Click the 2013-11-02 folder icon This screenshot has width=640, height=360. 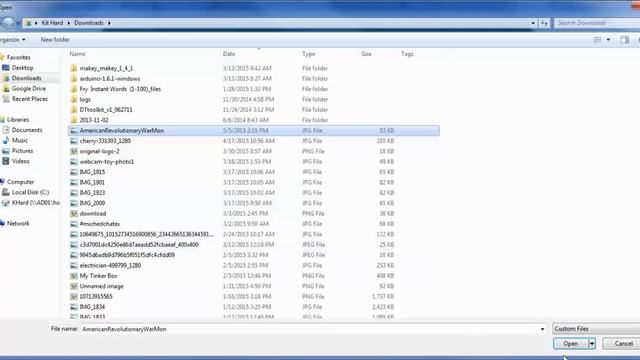tap(73, 120)
